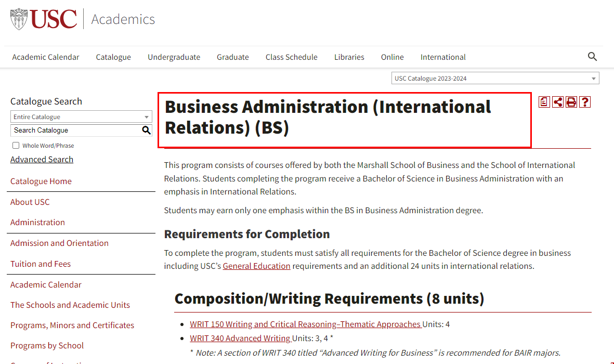The width and height of the screenshot is (614, 364).
Task: Open the USC Catalogue 2023-2024 selector
Action: pyautogui.click(x=494, y=77)
